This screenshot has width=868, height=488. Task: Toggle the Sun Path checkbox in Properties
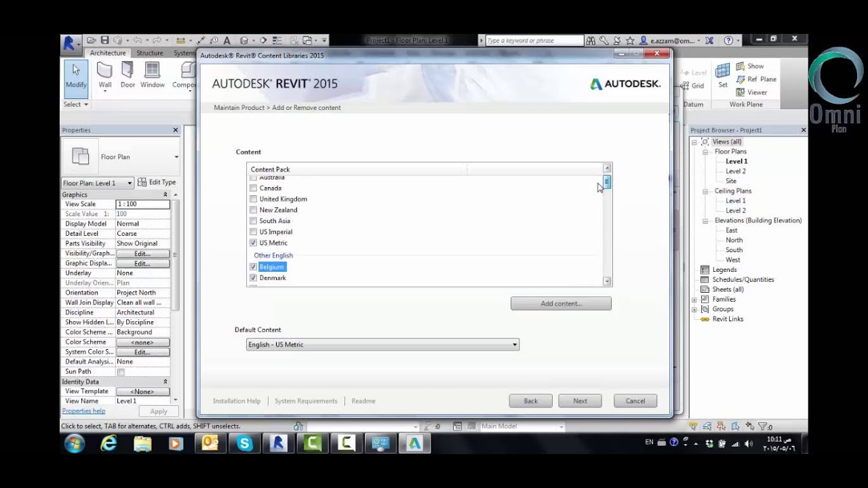121,371
